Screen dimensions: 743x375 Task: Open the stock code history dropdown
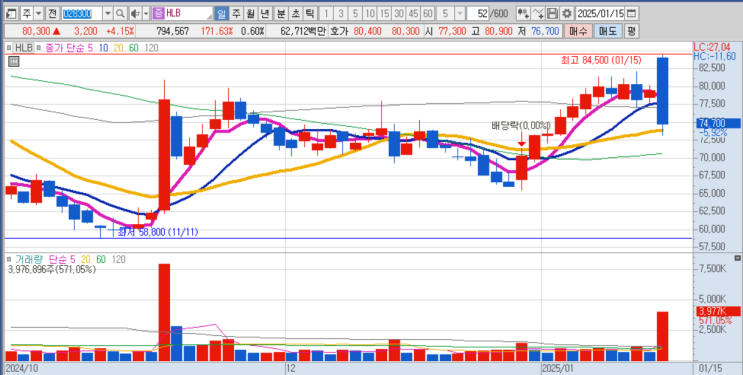[108, 13]
